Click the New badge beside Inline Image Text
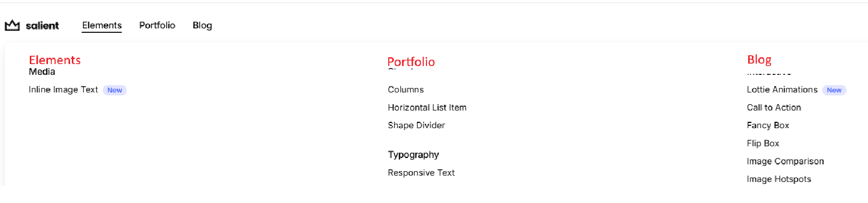Image resolution: width=868 pixels, height=203 pixels. (114, 90)
